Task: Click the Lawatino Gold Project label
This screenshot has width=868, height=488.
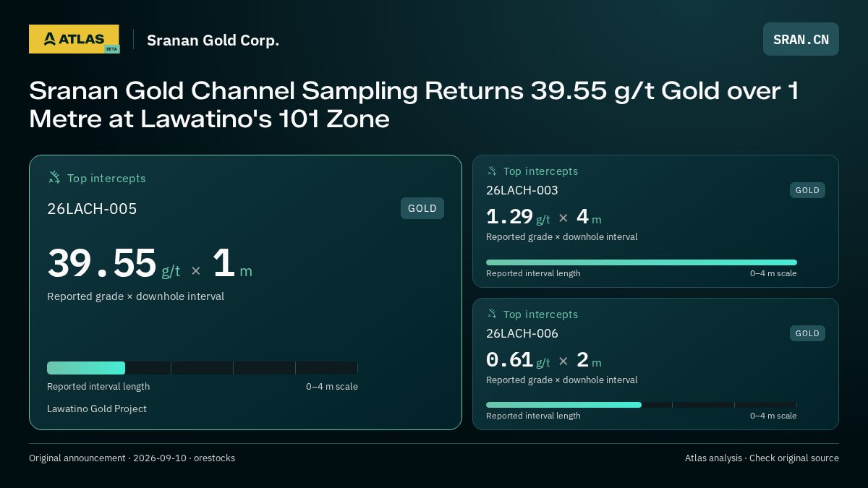Action: [97, 408]
